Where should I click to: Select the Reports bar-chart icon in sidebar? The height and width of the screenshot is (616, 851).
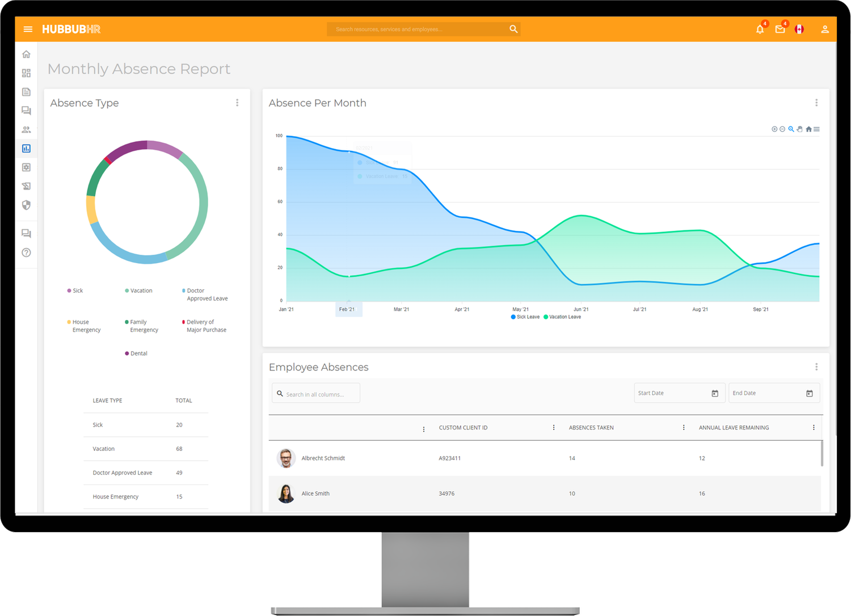26,148
